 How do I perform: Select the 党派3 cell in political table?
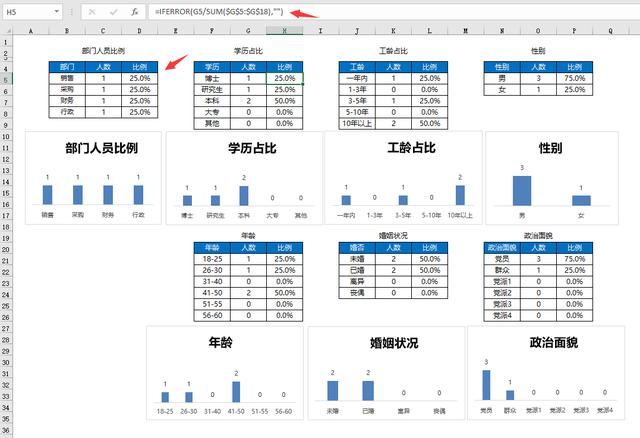pos(502,304)
